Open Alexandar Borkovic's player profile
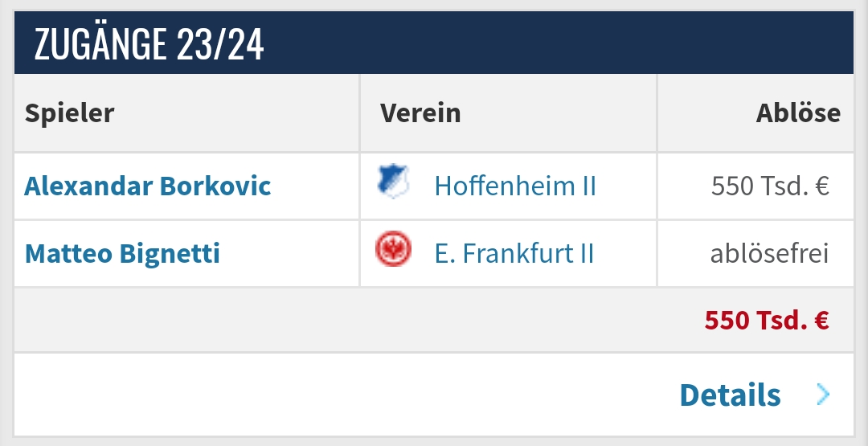 (x=148, y=186)
